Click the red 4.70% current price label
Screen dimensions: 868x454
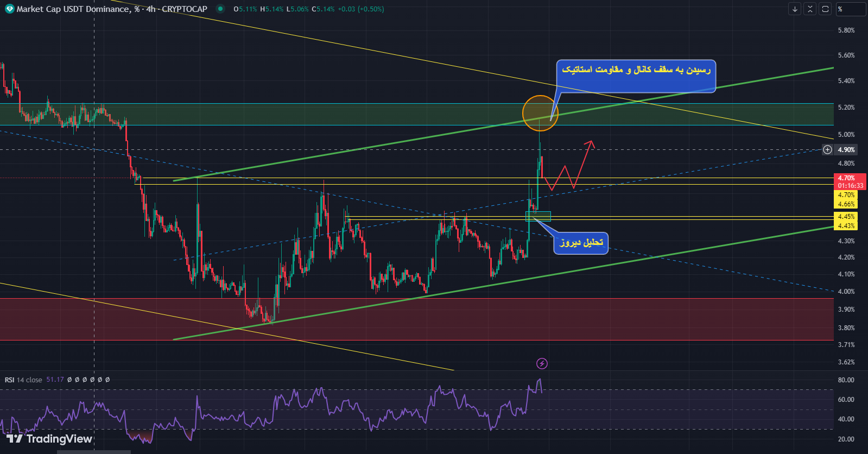[850, 178]
